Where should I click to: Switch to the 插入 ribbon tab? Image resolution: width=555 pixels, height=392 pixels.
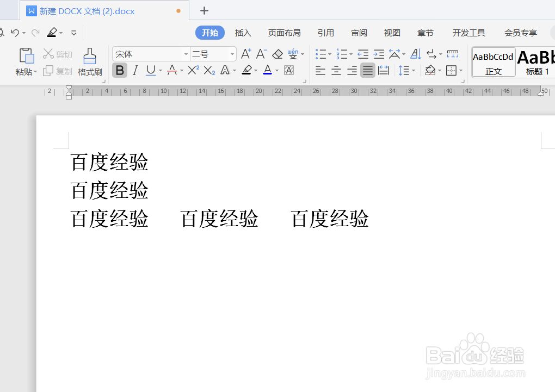(x=243, y=33)
